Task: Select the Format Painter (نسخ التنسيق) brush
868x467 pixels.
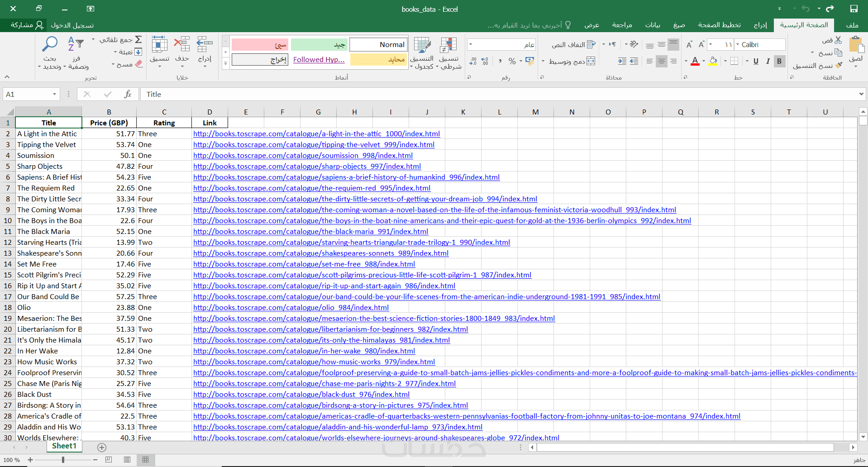Action: click(839, 65)
